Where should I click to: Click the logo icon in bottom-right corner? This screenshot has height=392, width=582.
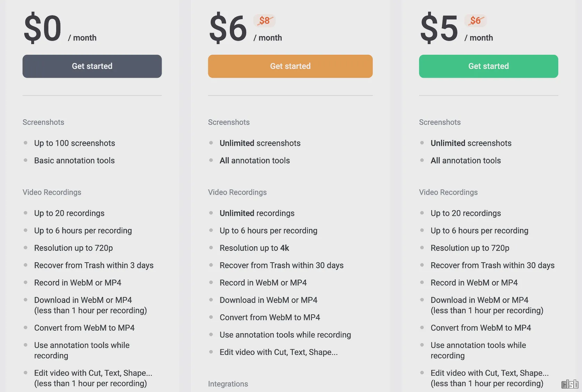click(570, 384)
